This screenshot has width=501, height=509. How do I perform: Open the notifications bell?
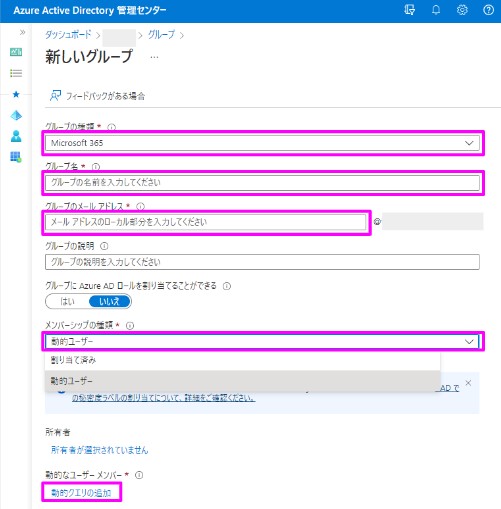[436, 10]
